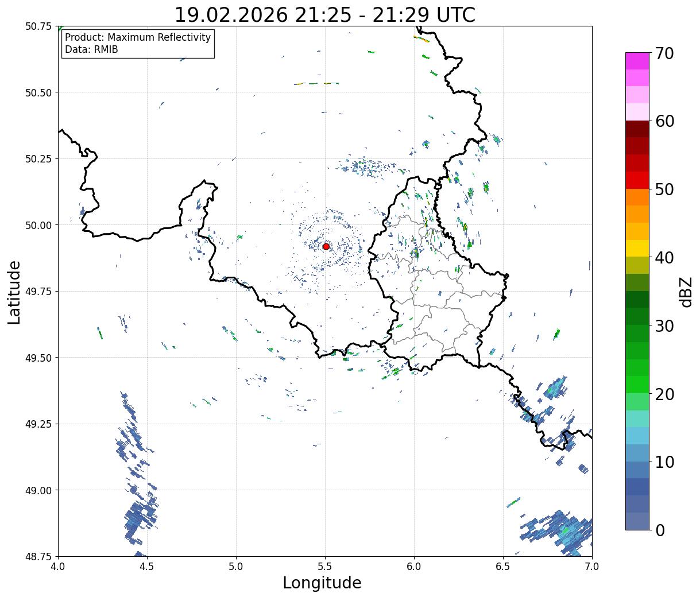Click the latitude tick label 49.25
This screenshot has height=597, width=700.
click(39, 424)
